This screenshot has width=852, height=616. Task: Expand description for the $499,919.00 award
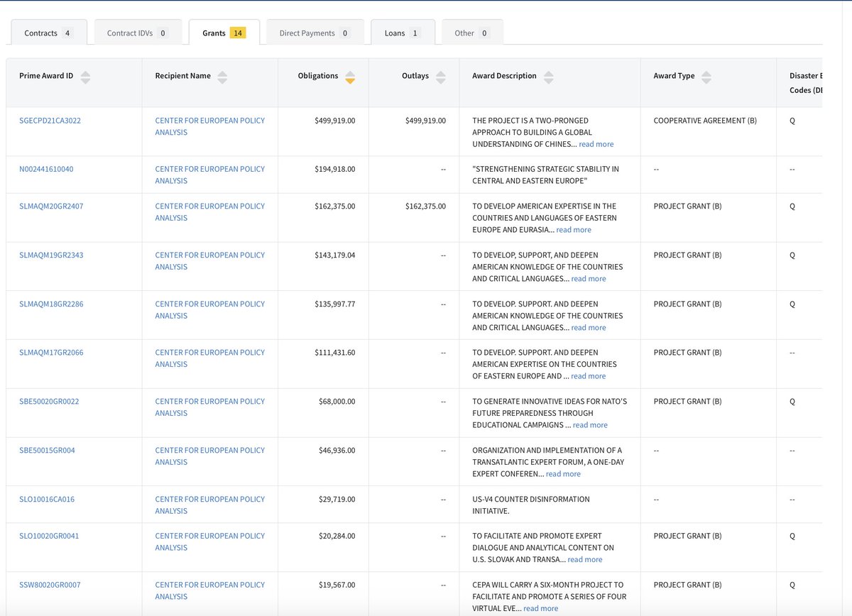[596, 145]
